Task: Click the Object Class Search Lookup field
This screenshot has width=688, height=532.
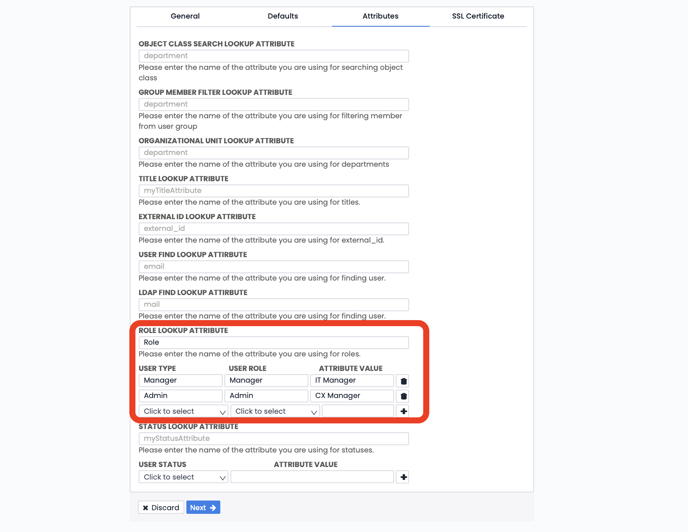Action: (273, 56)
